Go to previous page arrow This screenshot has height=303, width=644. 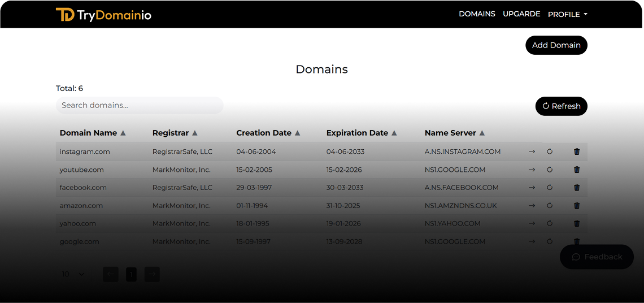tap(111, 274)
